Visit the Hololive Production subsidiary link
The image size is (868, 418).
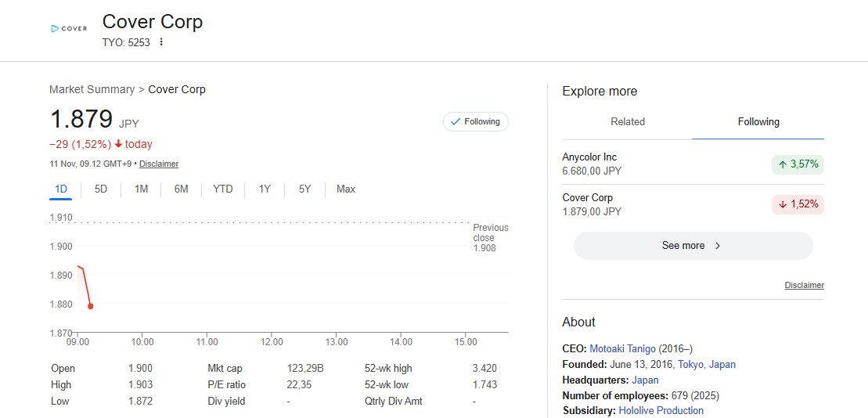pyautogui.click(x=661, y=410)
